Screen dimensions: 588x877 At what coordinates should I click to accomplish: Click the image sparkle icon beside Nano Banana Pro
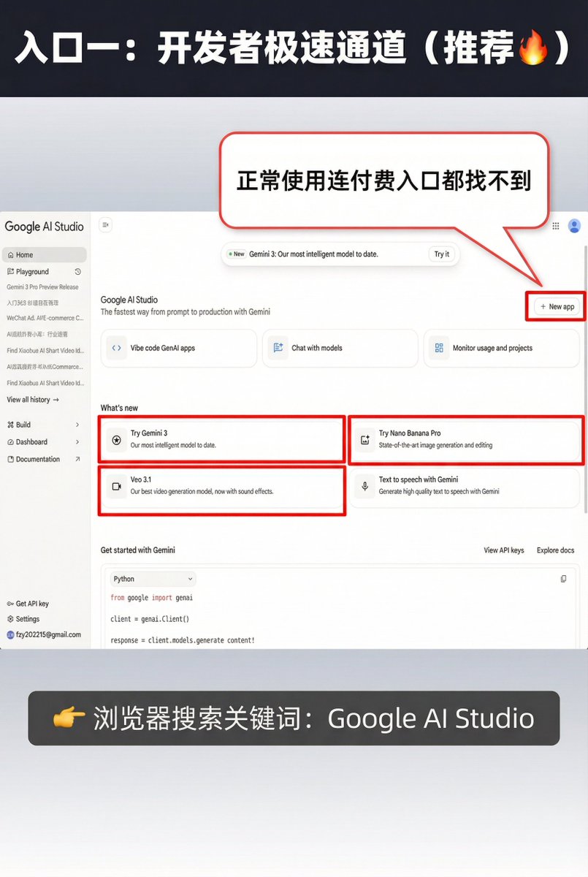(x=365, y=440)
